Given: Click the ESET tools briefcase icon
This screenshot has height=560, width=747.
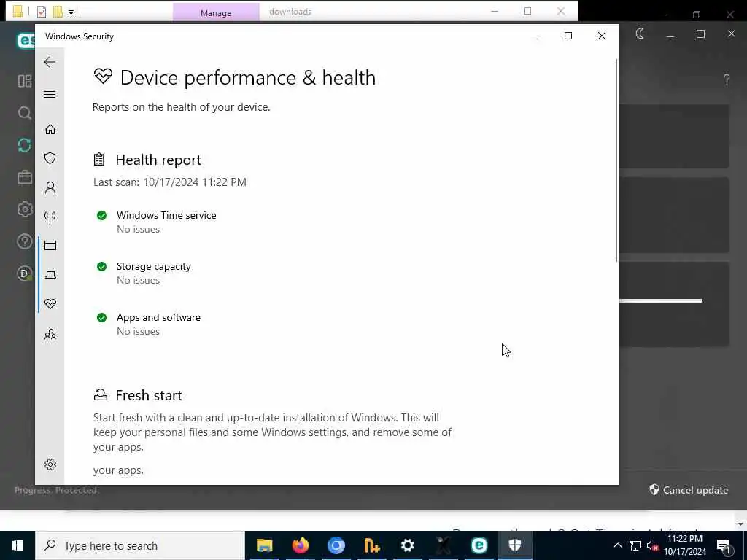Looking at the screenshot, I should [x=24, y=177].
